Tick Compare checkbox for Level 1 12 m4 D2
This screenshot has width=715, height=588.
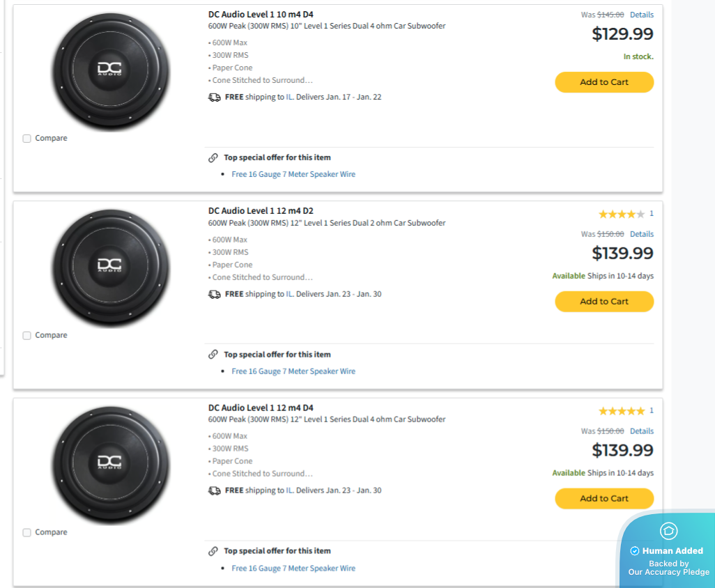[x=27, y=336]
